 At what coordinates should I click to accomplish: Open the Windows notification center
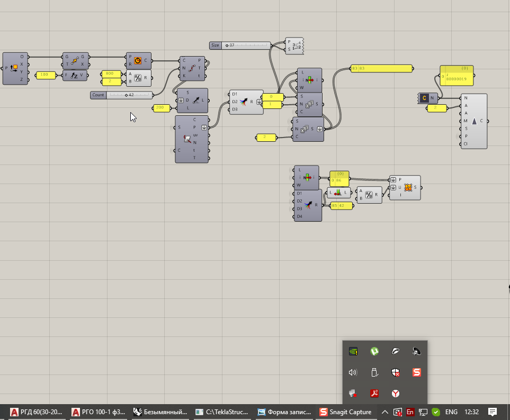point(493,412)
